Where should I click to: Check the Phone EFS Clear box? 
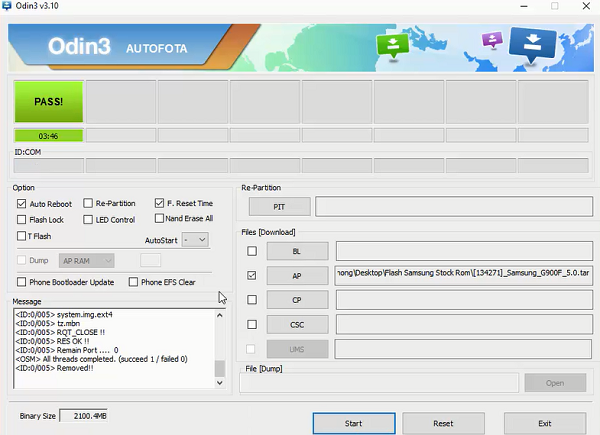pyautogui.click(x=133, y=282)
